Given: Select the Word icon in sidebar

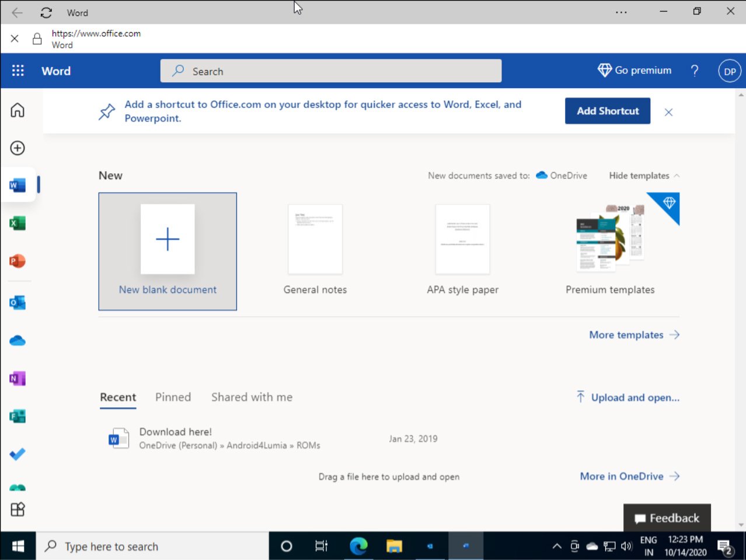Looking at the screenshot, I should coord(18,185).
